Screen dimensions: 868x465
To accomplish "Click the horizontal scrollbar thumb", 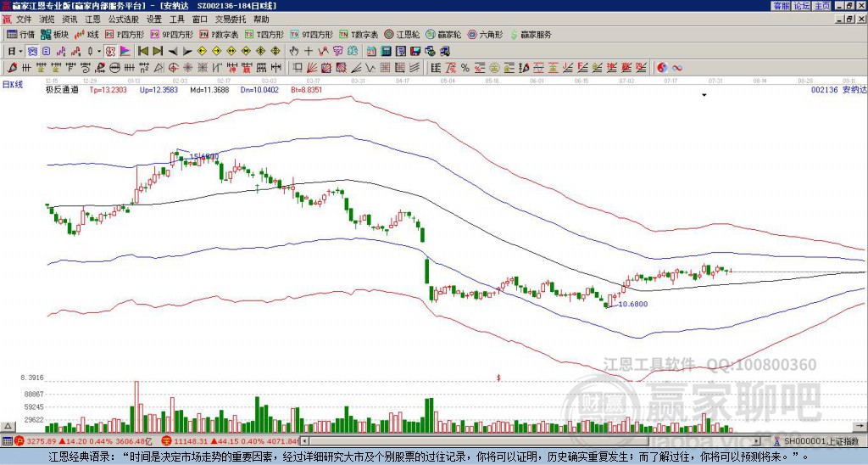I will pyautogui.click(x=479, y=441).
